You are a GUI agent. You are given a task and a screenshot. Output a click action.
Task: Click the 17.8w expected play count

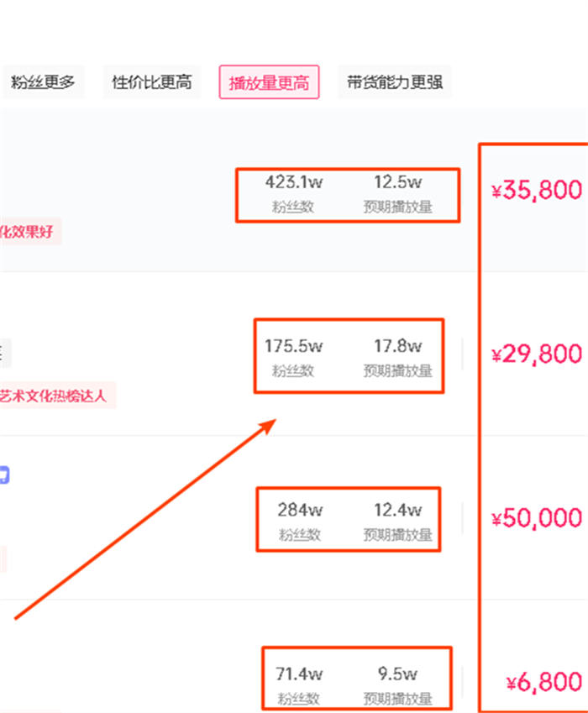[x=397, y=346]
